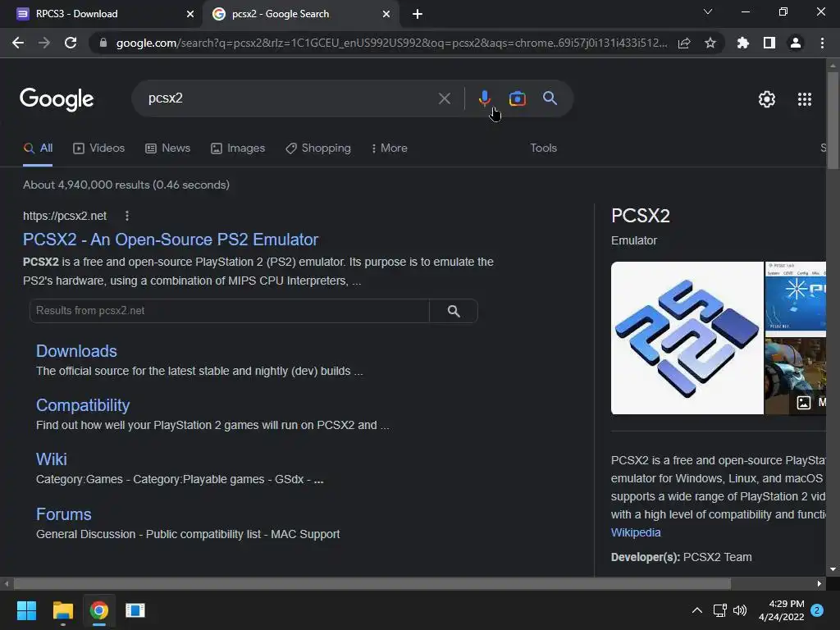Open the Wiki sitelink
Viewport: 840px width, 630px height.
pyautogui.click(x=52, y=459)
